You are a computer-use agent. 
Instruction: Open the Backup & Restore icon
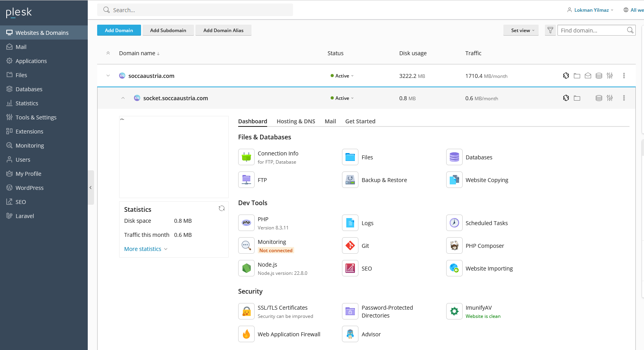350,180
